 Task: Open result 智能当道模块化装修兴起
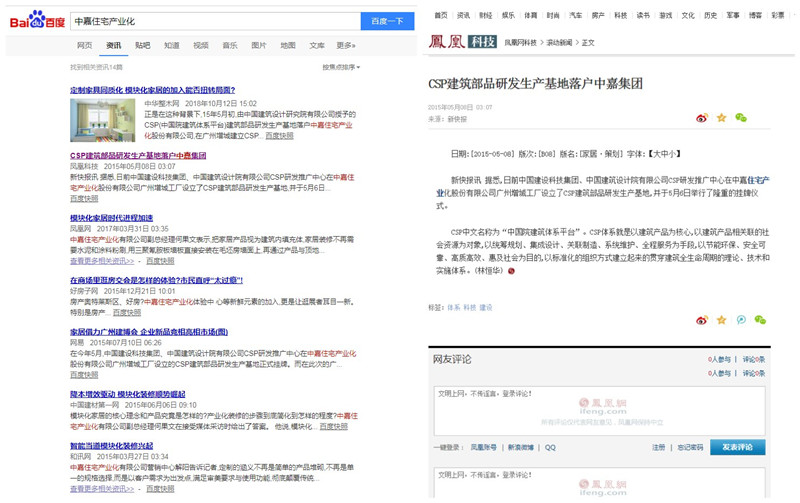click(x=112, y=446)
